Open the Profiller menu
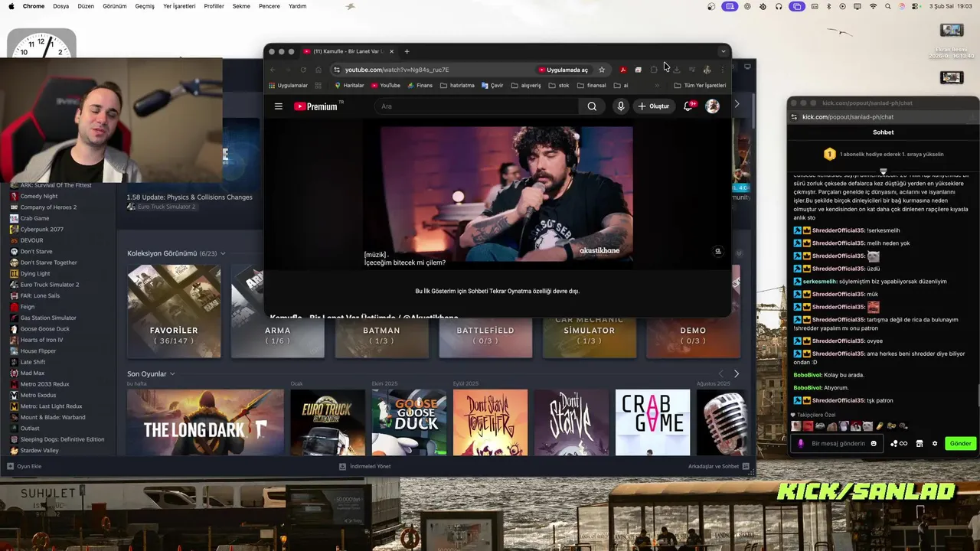 tap(214, 6)
